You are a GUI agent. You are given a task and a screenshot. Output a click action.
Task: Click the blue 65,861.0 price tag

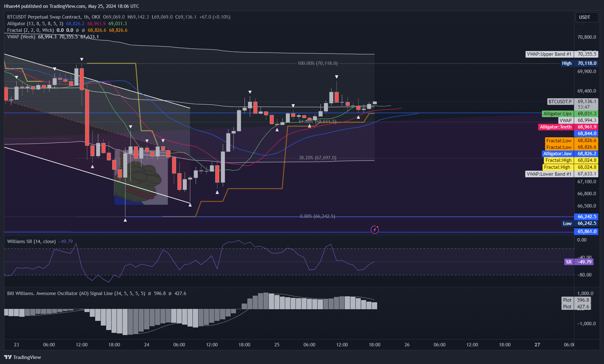point(586,231)
